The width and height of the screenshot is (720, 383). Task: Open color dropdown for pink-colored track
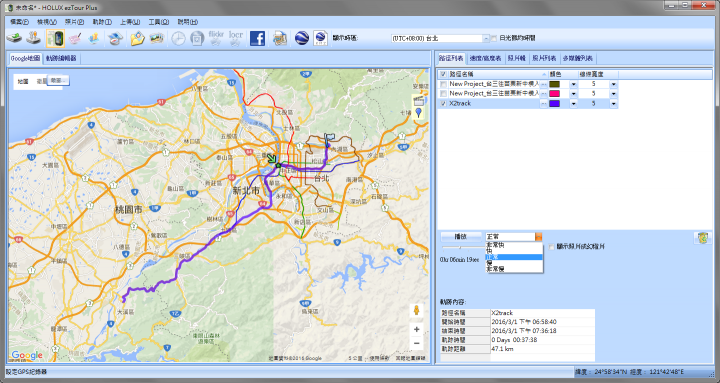pos(573,94)
